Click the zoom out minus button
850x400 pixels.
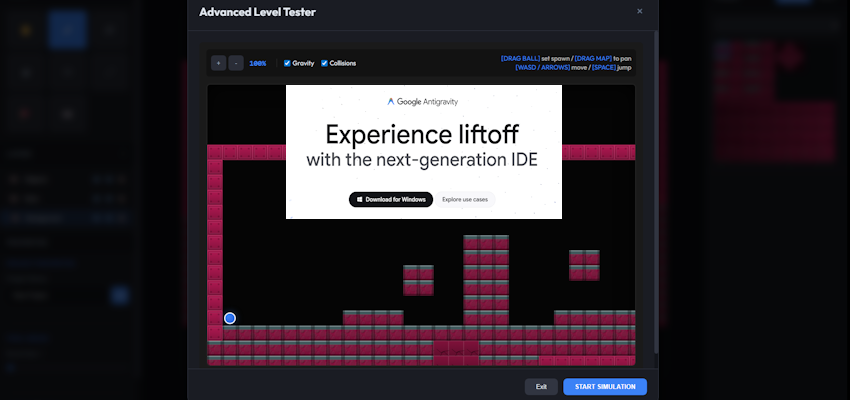click(236, 63)
